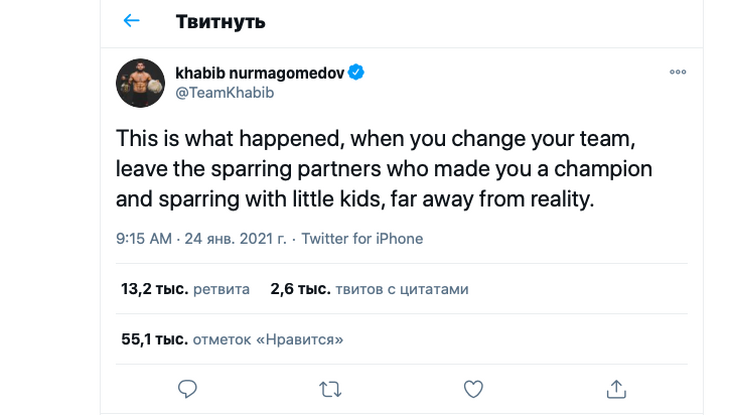730x415 pixels.
Task: Retweet using the arrows icon
Action: point(329,388)
